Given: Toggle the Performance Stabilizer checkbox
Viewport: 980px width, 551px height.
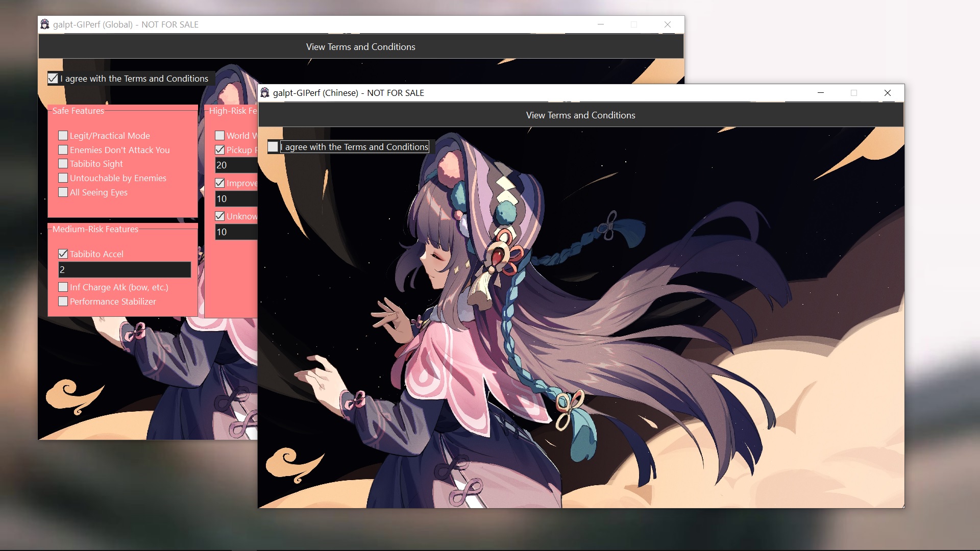Looking at the screenshot, I should (63, 302).
